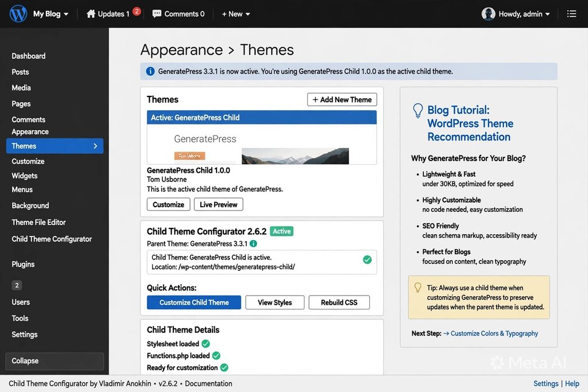
Task: Open Comments in the sidebar
Action: (x=29, y=119)
